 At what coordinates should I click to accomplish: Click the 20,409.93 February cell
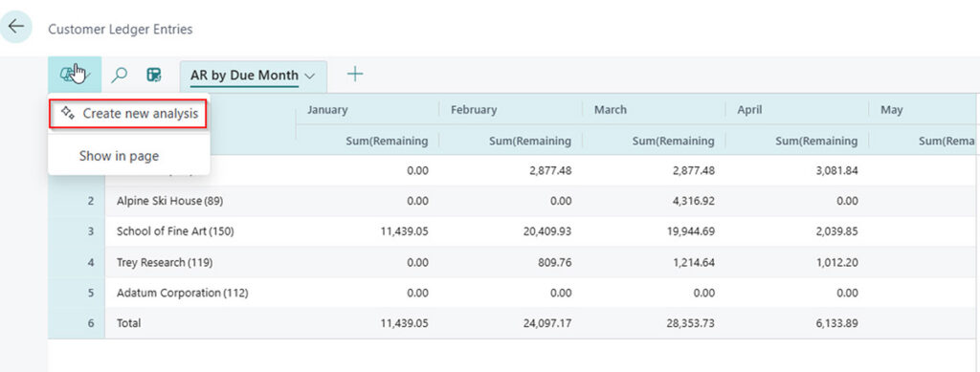(x=546, y=231)
